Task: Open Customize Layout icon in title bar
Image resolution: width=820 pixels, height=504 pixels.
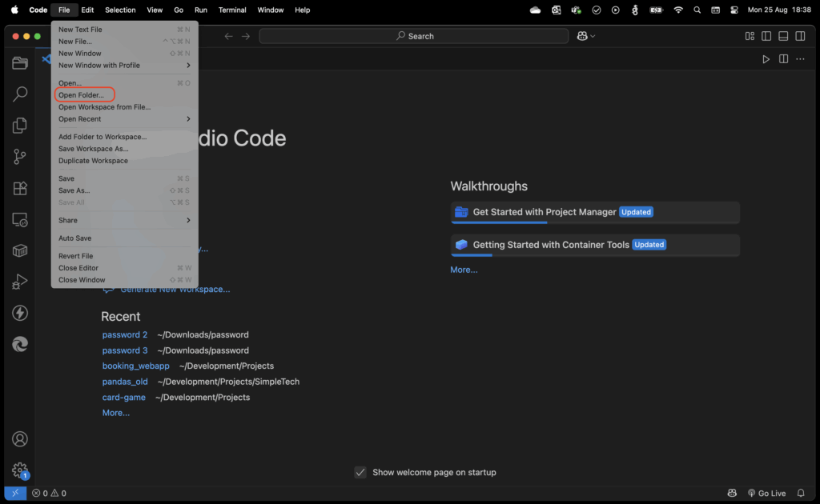Action: coord(750,36)
